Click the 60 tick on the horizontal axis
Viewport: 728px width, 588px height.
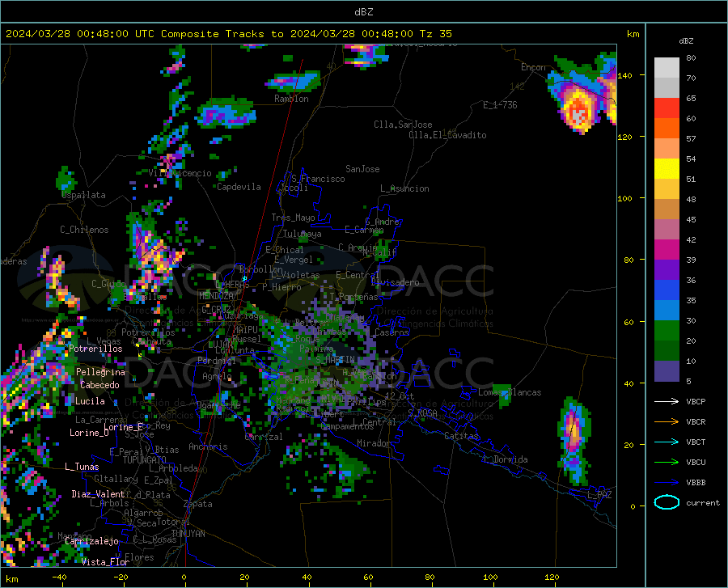(368, 577)
